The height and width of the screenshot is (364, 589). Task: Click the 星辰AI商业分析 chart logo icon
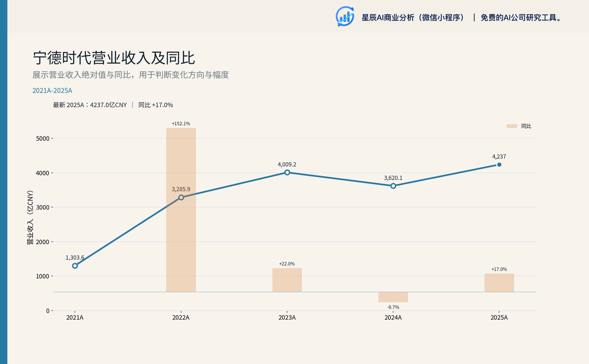[345, 17]
